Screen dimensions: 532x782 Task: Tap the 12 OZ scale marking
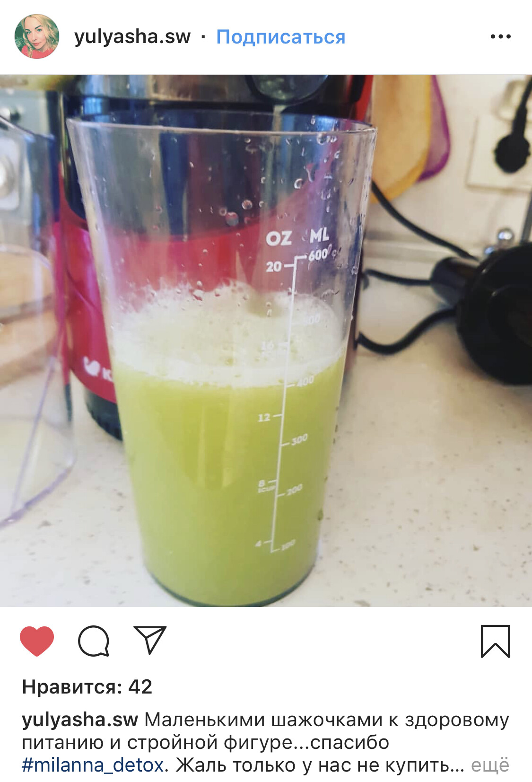[264, 417]
